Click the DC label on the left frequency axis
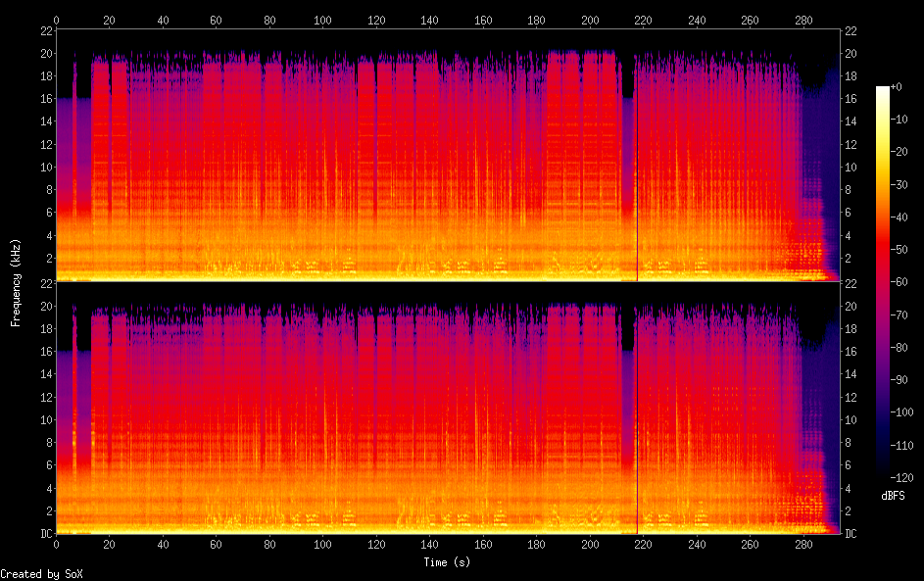The height and width of the screenshot is (581, 924). (45, 534)
